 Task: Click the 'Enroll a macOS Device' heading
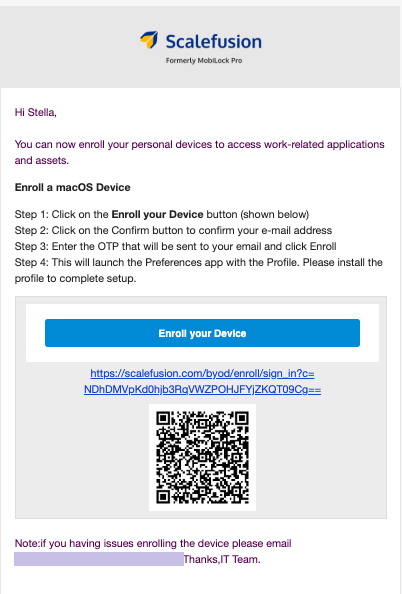(x=72, y=188)
